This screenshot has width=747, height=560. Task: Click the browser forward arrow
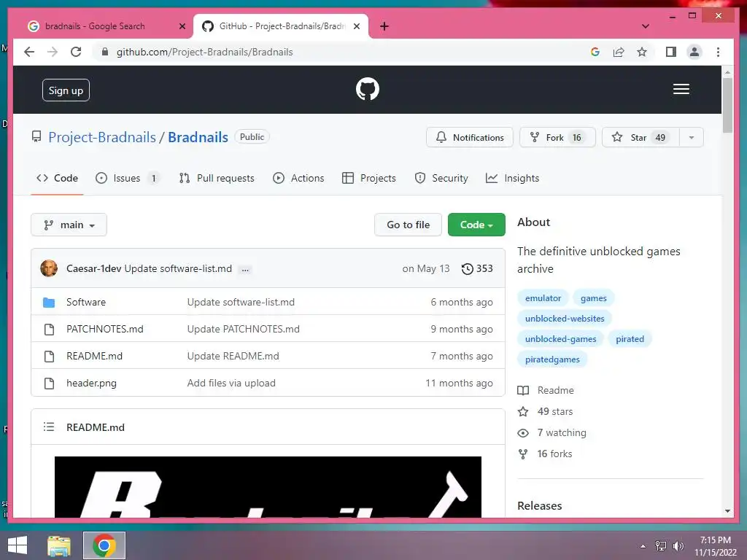53,52
